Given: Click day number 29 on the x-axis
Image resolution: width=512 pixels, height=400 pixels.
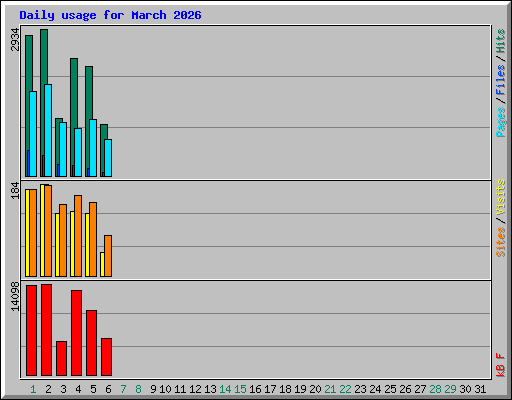Looking at the screenshot, I should 450,389.
